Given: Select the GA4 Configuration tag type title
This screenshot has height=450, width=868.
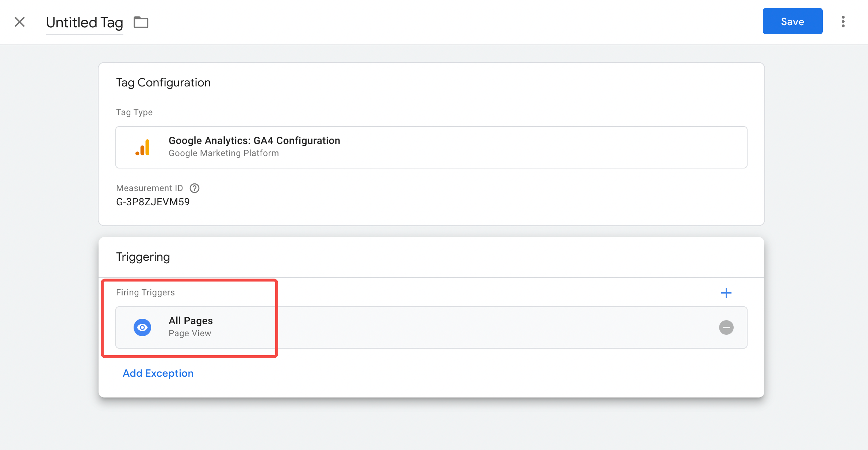Looking at the screenshot, I should click(254, 141).
